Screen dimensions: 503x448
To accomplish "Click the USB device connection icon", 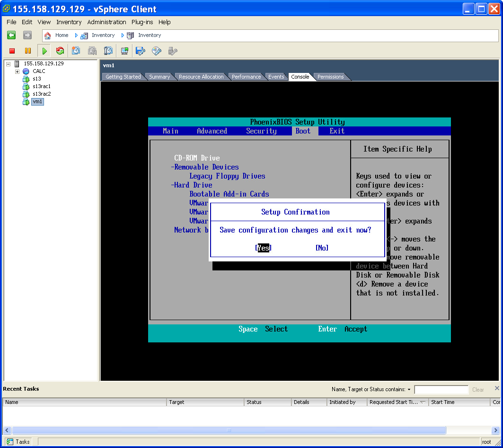I will (173, 51).
